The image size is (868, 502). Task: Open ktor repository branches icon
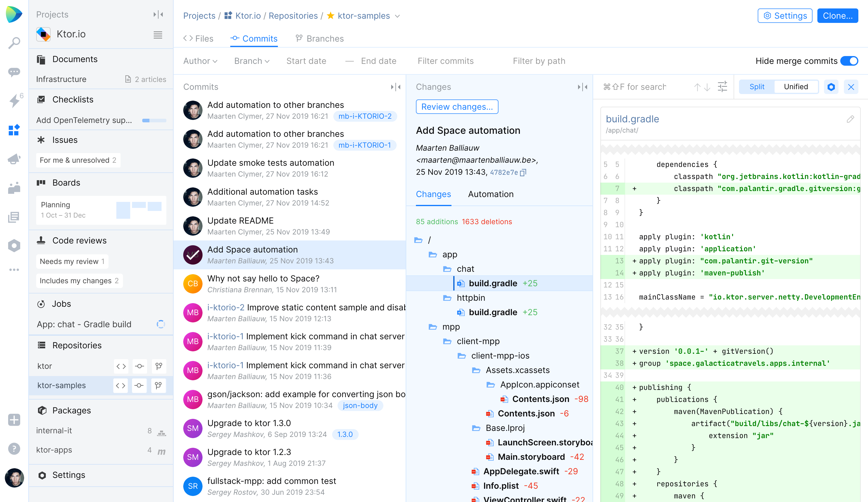tap(159, 366)
